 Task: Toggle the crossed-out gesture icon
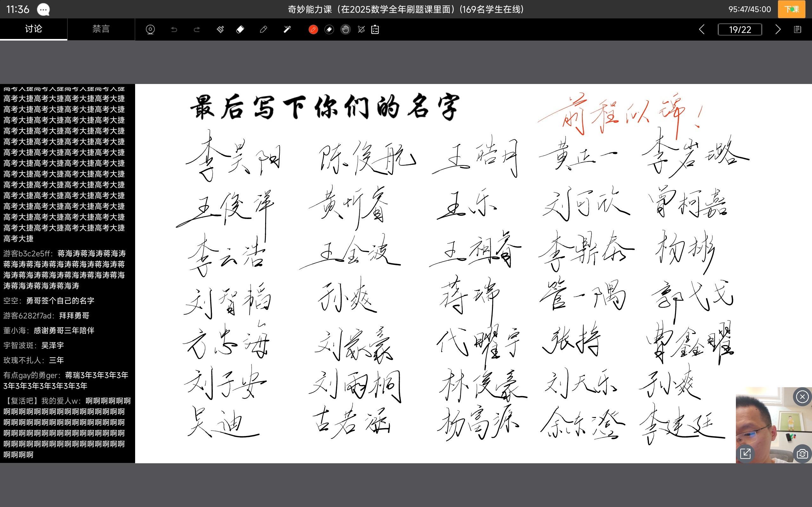point(361,29)
